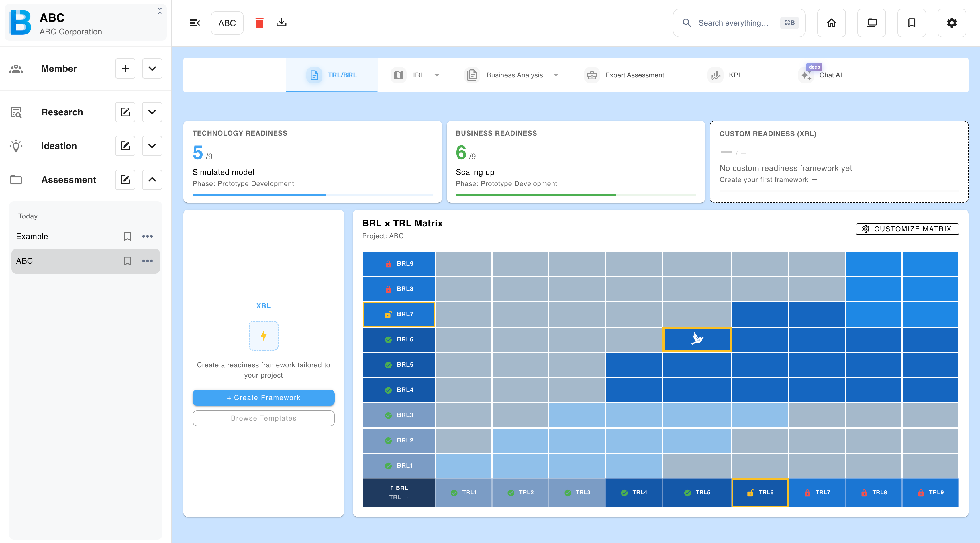The width and height of the screenshot is (980, 543).
Task: Go to Home using house icon
Action: tap(831, 23)
